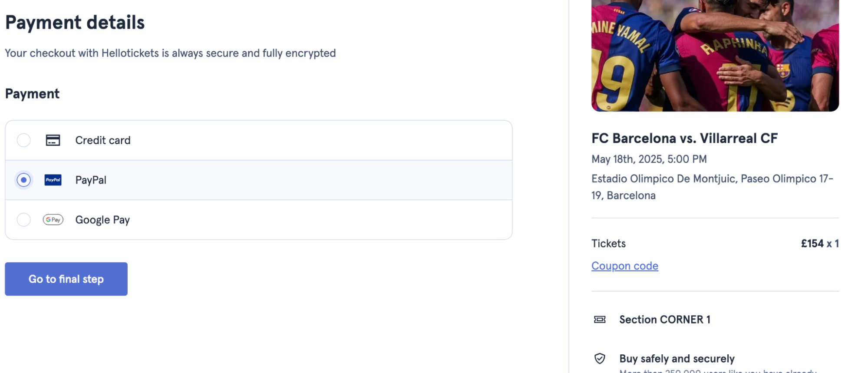Click the FC Barcelona vs. Villarreal CF title

[685, 138]
